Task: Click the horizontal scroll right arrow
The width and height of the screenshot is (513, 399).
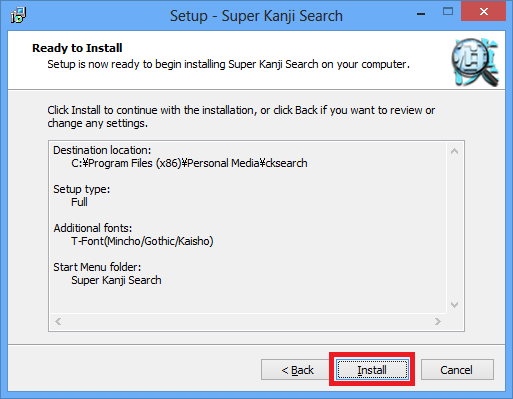Action: 438,321
